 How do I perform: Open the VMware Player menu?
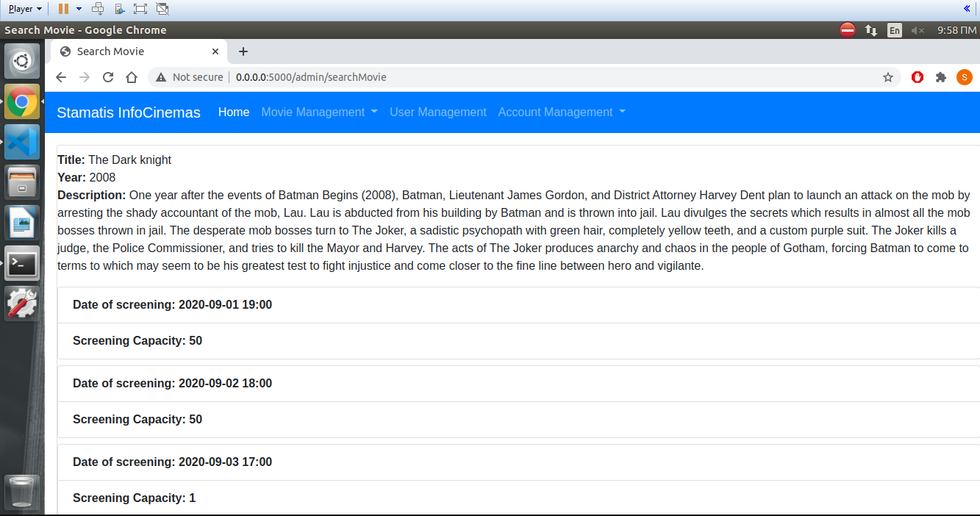[25, 9]
